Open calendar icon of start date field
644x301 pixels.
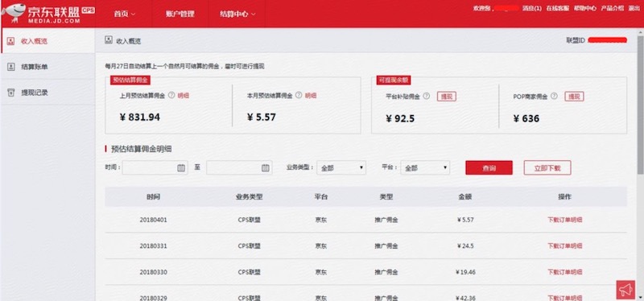(181, 167)
